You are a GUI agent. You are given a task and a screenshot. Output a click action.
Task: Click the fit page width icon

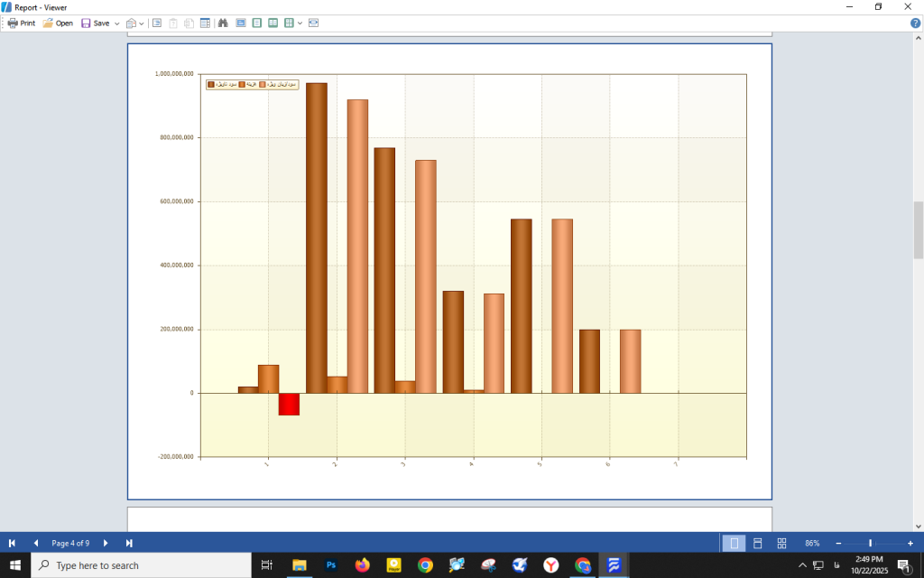click(313, 23)
